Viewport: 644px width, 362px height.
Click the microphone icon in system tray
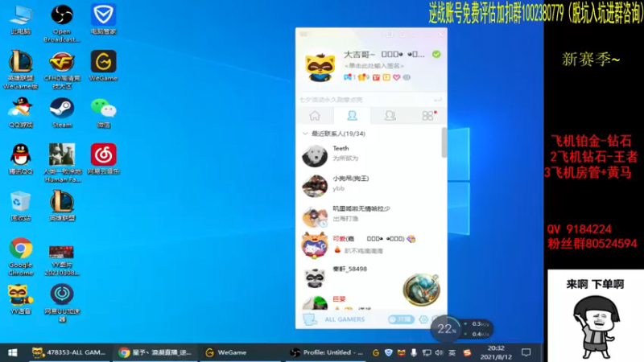414,352
